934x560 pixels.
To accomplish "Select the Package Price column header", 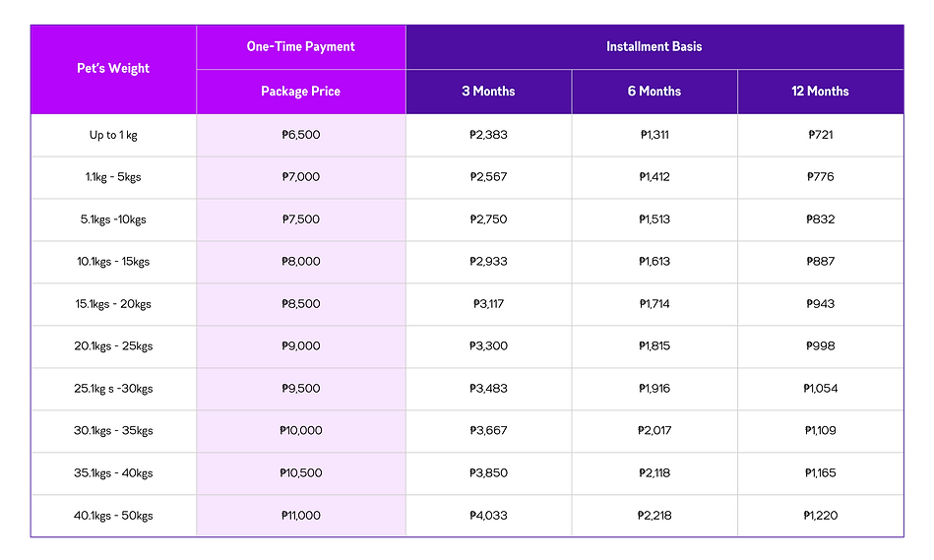I will 300,92.
